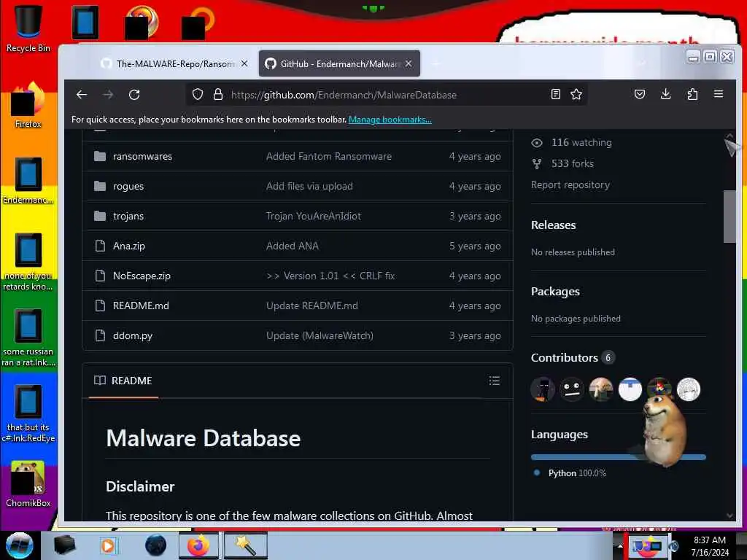Open NoEscape.zip file
Screen dimensions: 747x560
[x=142, y=276]
